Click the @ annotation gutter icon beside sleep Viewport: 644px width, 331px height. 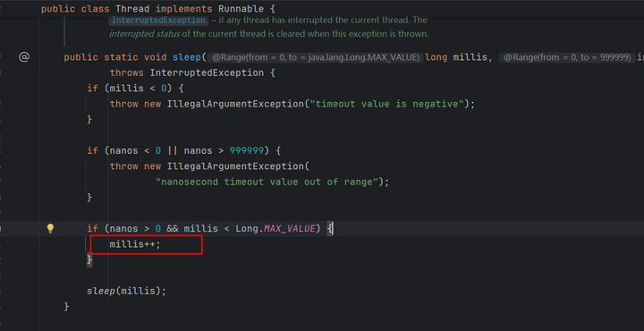click(24, 57)
